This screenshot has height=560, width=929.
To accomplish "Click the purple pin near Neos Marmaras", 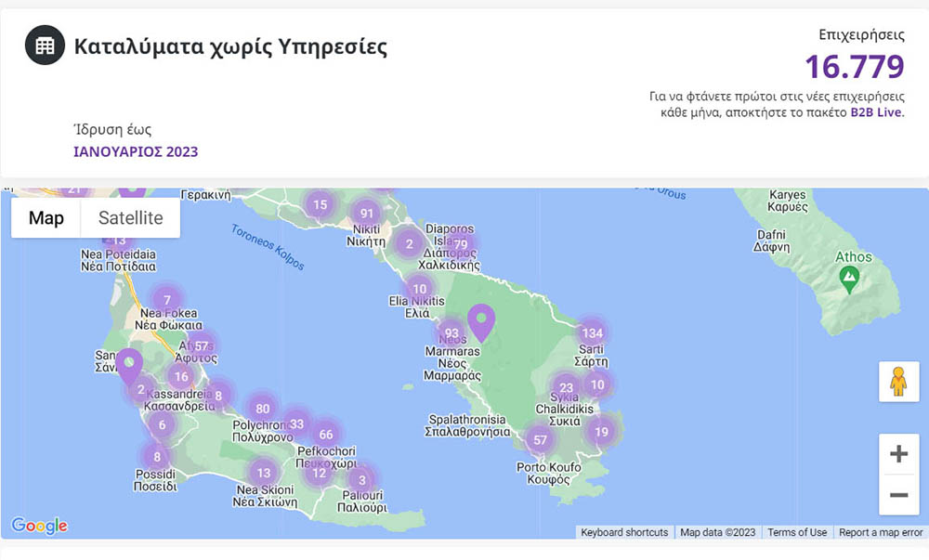I will click(481, 322).
